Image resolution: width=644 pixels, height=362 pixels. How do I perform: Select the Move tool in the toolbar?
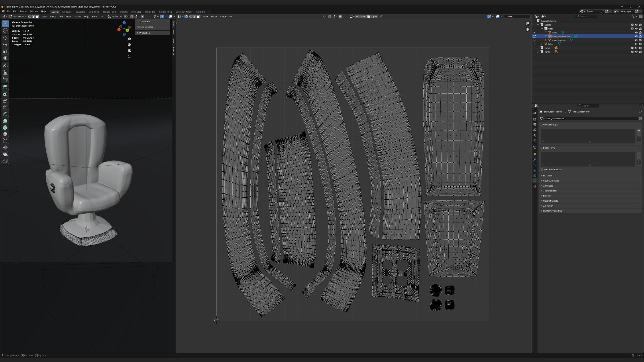[5, 38]
